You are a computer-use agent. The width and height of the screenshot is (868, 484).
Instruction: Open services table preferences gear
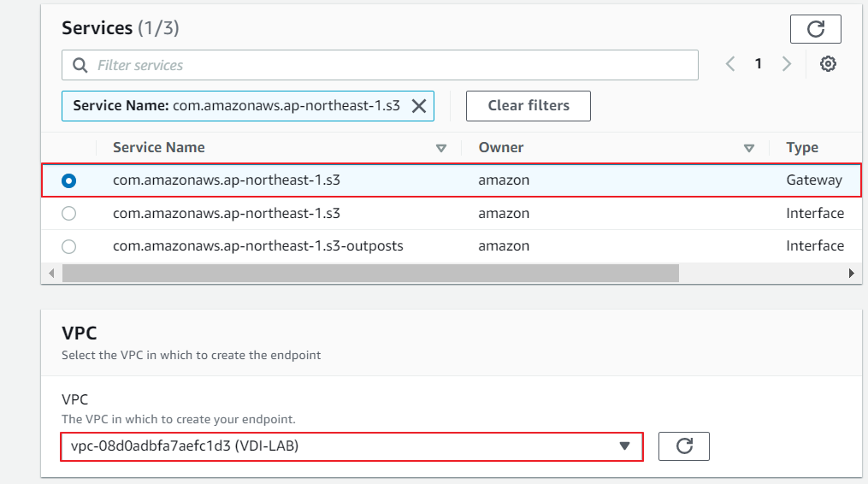click(x=827, y=64)
